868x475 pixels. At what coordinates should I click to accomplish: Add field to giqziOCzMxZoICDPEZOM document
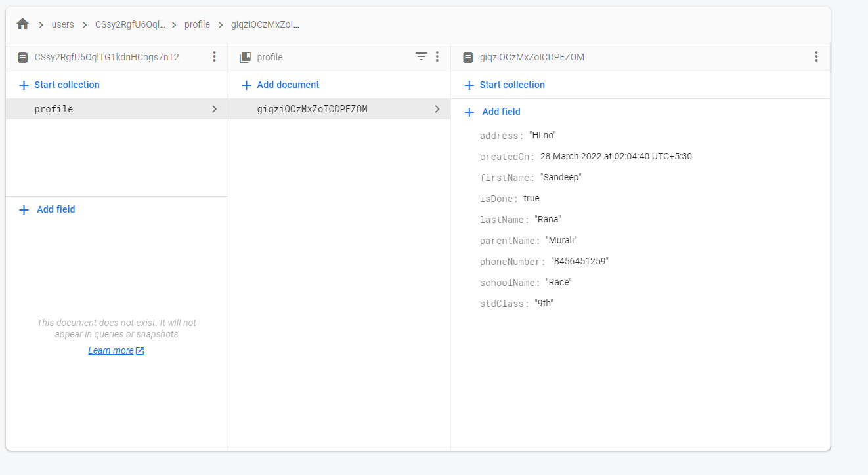pos(492,112)
